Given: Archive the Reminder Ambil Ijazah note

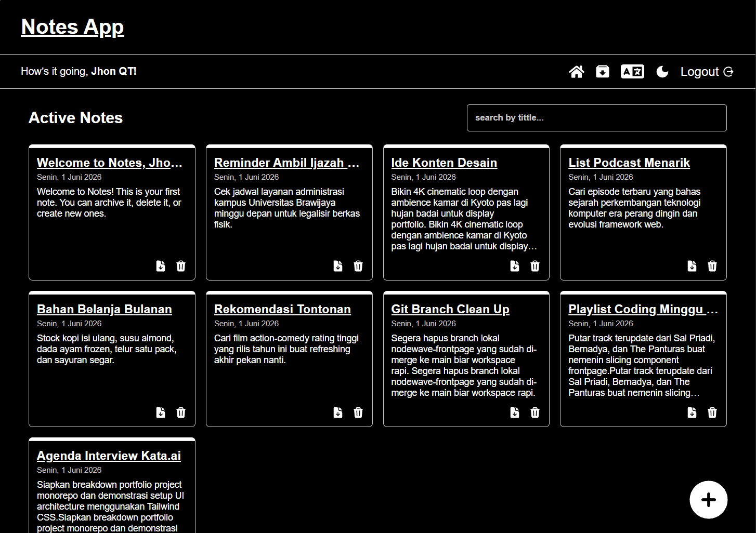Looking at the screenshot, I should [338, 266].
